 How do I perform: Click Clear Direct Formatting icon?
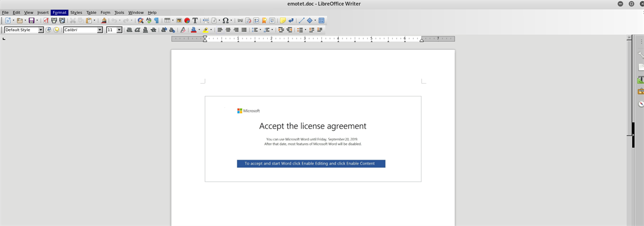183,29
